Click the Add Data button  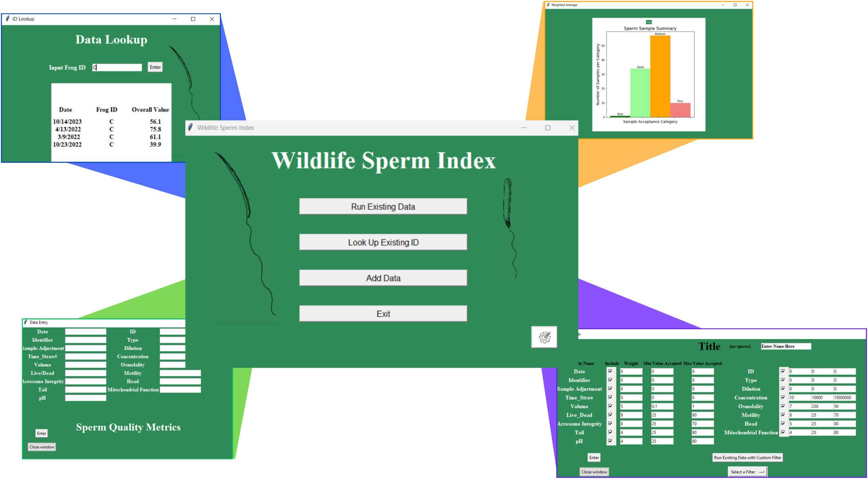tap(383, 278)
